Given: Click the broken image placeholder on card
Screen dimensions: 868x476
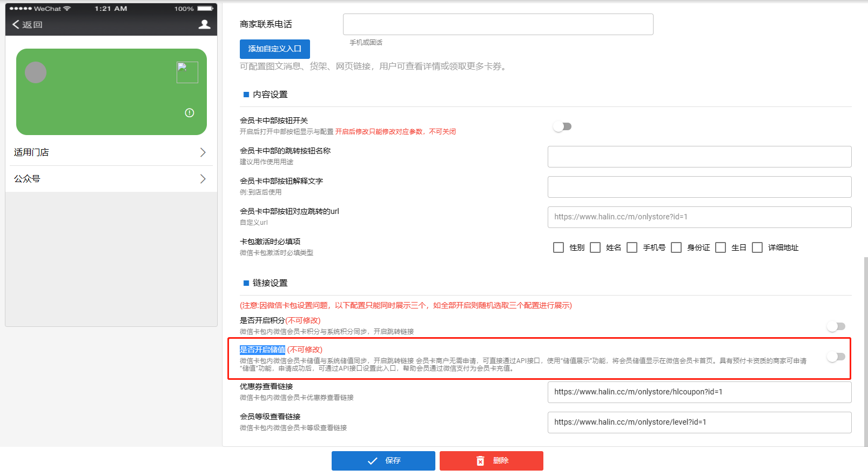Looking at the screenshot, I should (187, 72).
